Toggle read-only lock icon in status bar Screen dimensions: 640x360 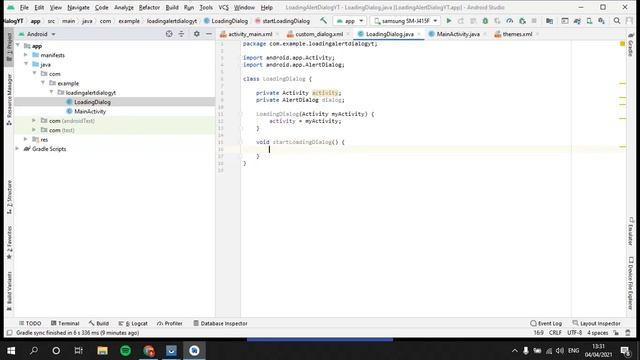pos(616,333)
